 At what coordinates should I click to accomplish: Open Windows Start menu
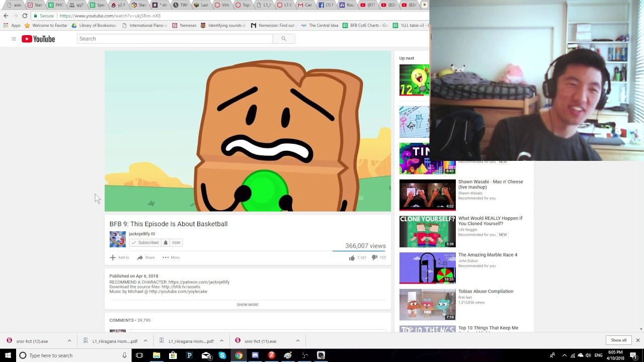pos(8,355)
